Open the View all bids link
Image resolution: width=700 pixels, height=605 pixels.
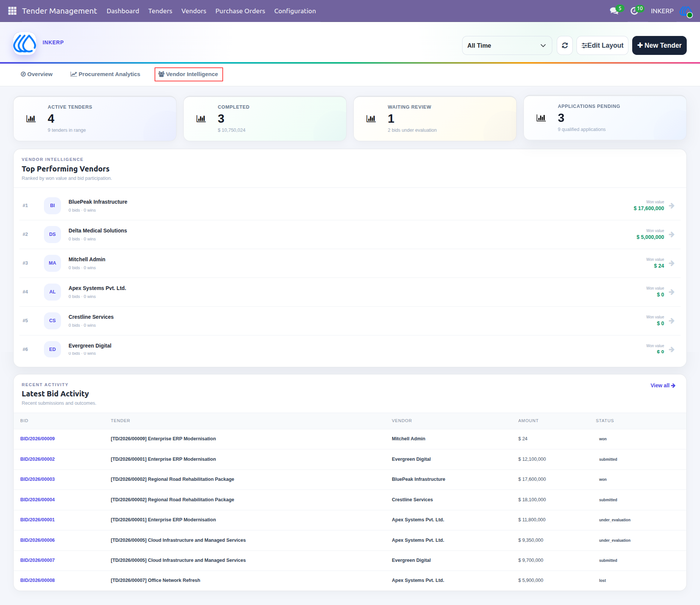tap(663, 385)
